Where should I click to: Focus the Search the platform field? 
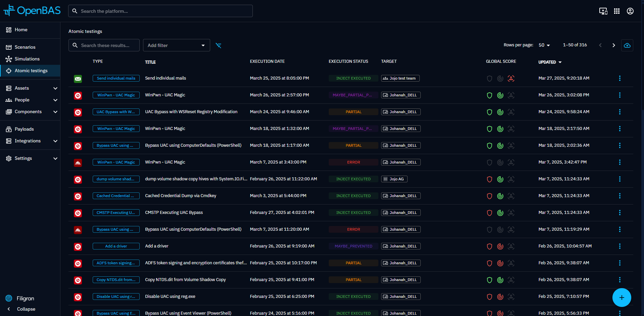click(x=160, y=11)
